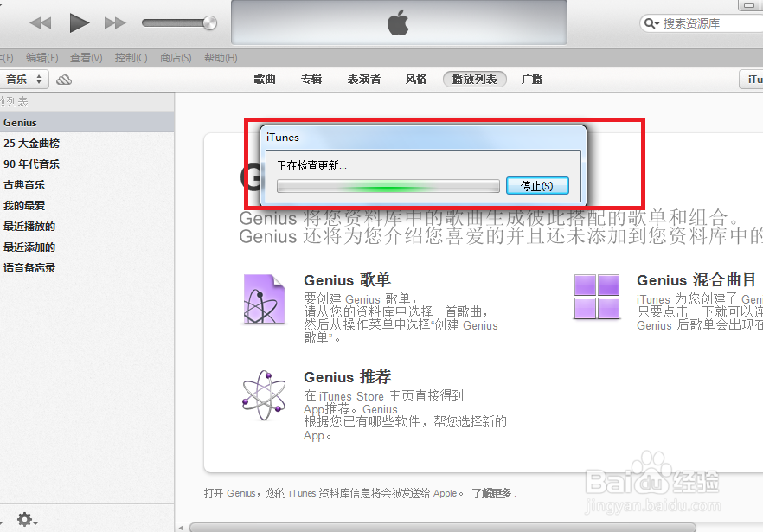
Task: Open the 查看(V) menu
Action: (87, 58)
